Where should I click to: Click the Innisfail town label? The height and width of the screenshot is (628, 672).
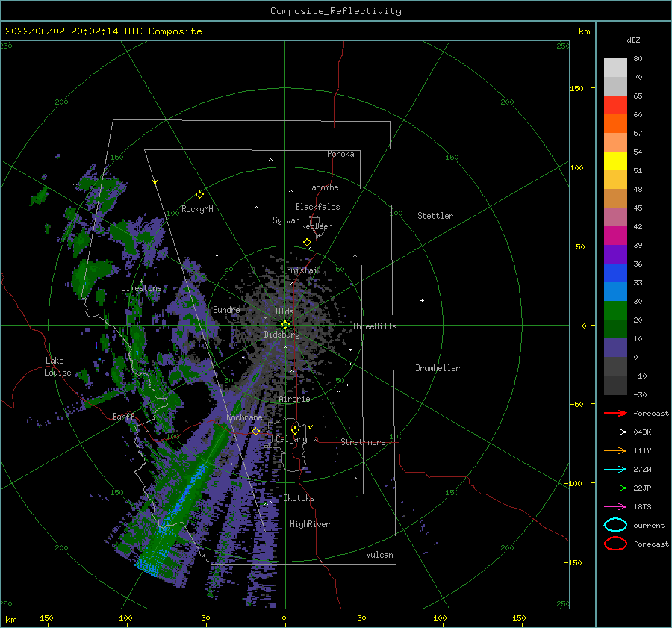point(302,270)
